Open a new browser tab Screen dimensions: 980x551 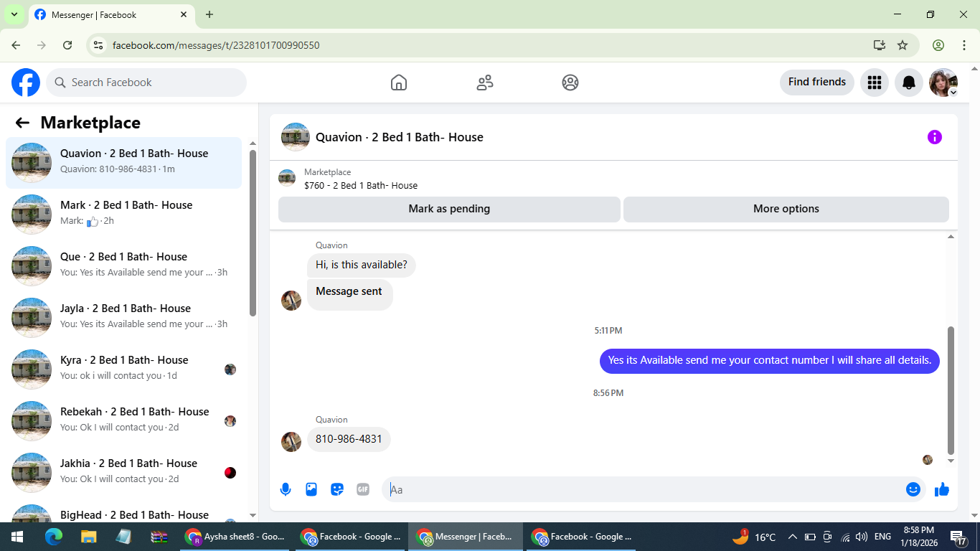click(209, 14)
